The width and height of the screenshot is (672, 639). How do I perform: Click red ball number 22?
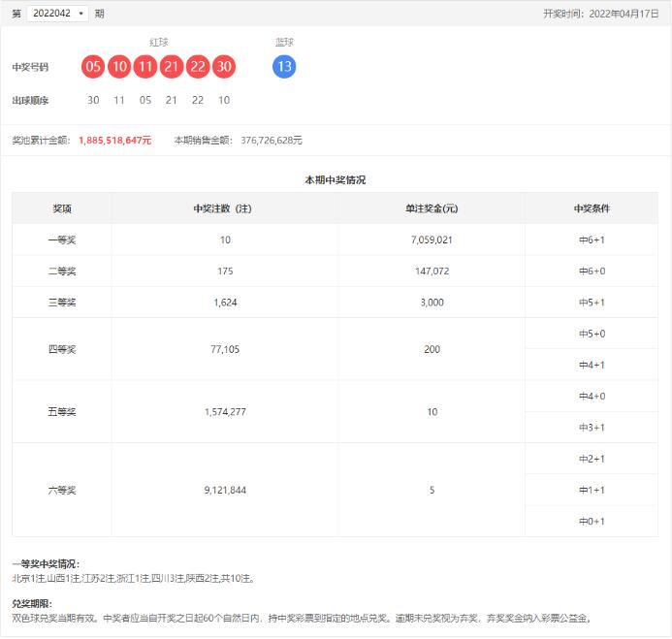[x=198, y=67]
